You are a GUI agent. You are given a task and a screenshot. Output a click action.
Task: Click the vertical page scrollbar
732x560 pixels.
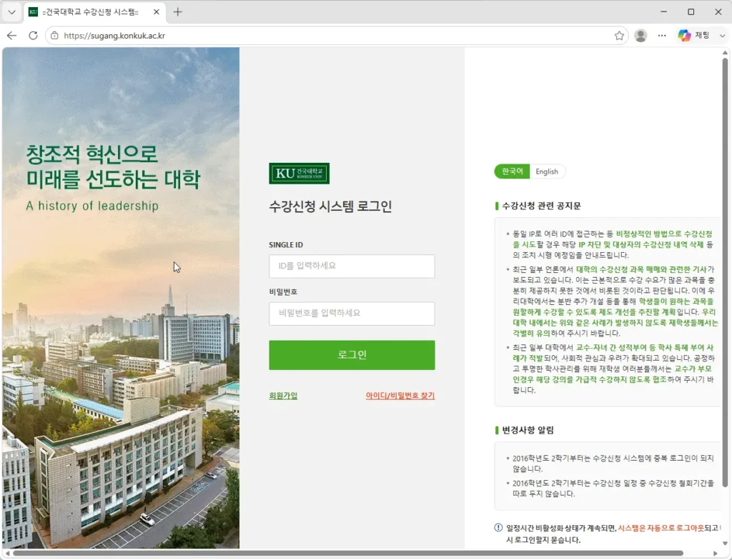725,273
